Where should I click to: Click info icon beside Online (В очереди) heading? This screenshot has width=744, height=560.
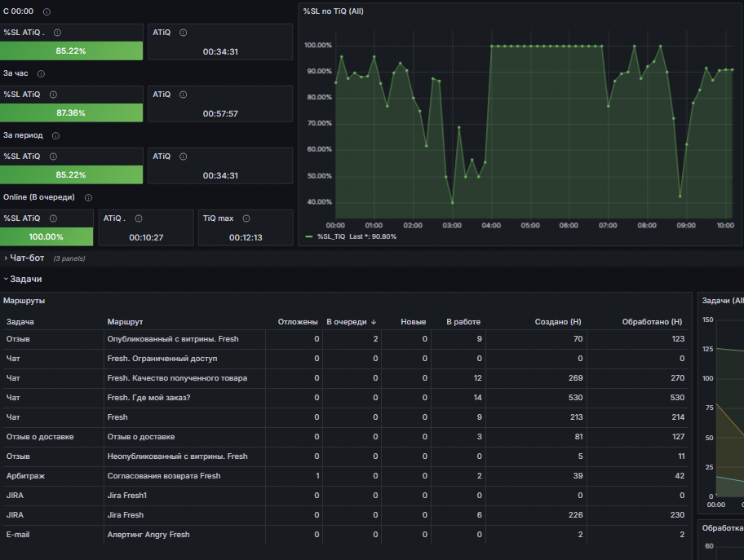(88, 197)
